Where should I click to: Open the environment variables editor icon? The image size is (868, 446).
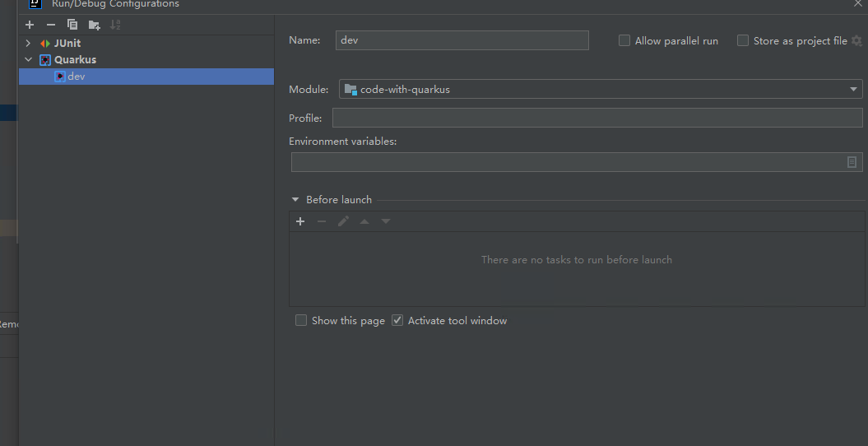[852, 162]
